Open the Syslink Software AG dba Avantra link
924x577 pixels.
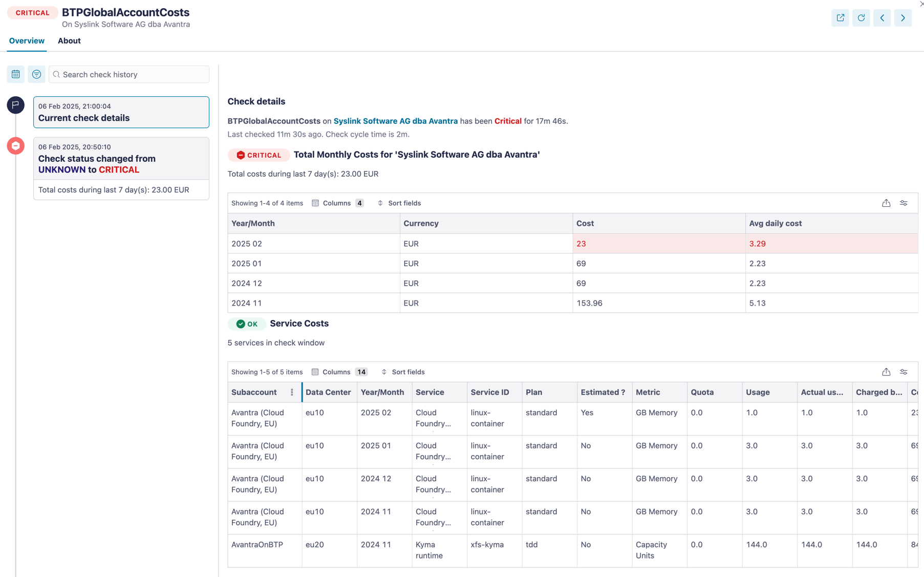395,121
